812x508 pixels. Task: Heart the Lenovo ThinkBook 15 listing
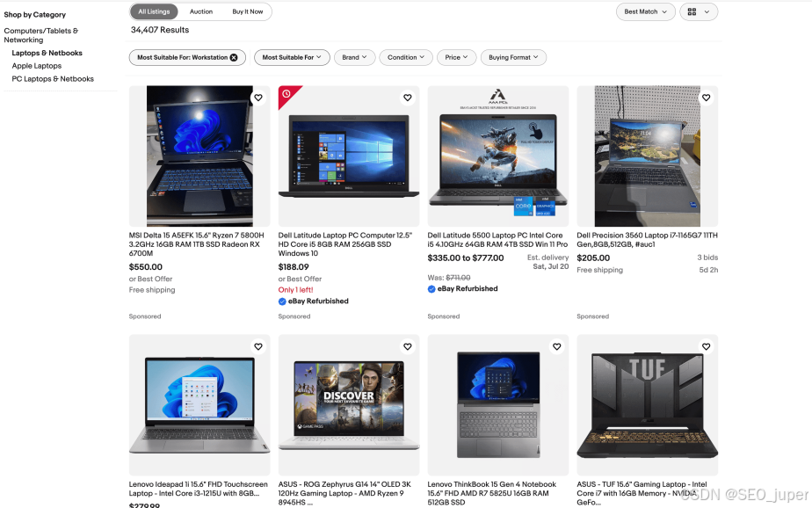click(556, 347)
